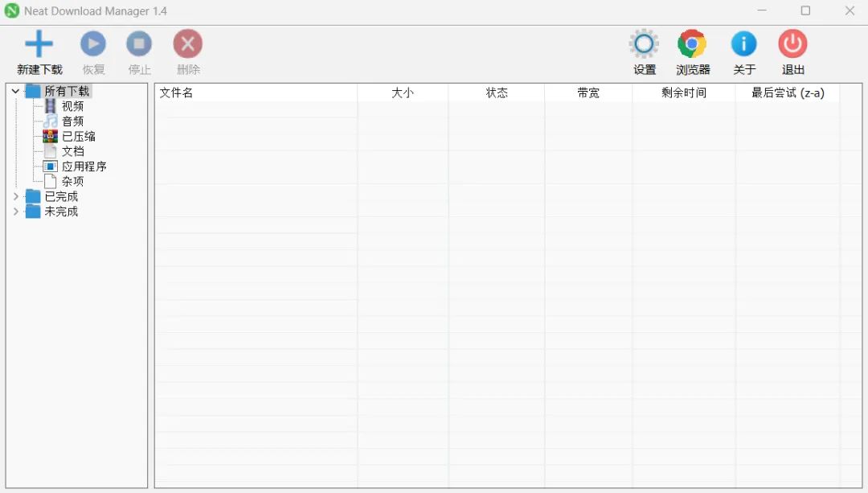
Task: Open the About (关于) info icon
Action: click(x=743, y=44)
